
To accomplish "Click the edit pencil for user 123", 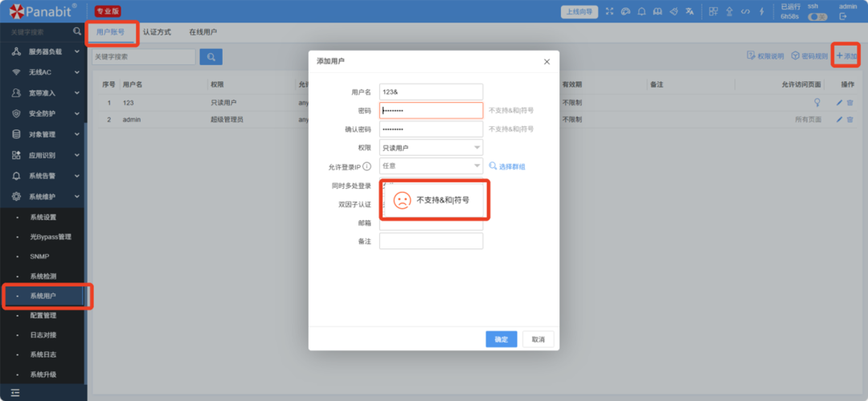I will (839, 103).
